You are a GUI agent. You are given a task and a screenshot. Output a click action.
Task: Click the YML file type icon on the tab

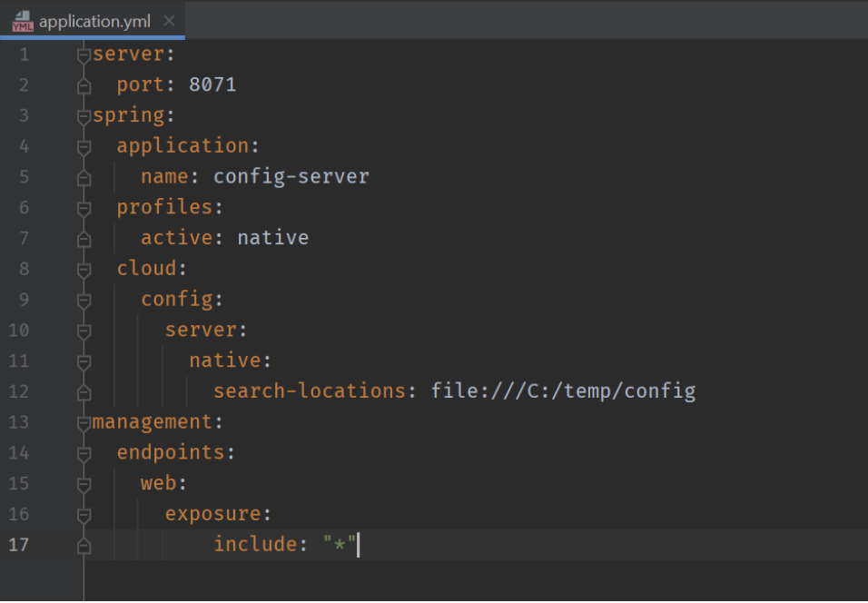[22, 19]
